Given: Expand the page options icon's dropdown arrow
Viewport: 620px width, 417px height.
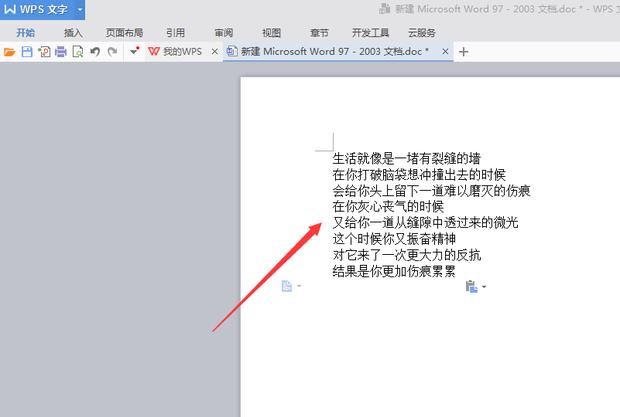Looking at the screenshot, I should pos(299,286).
